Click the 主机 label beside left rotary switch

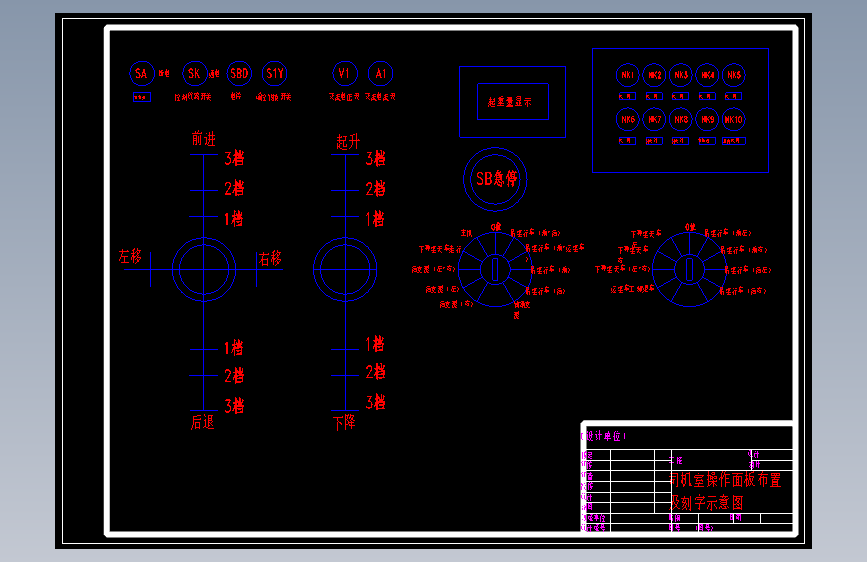466,233
